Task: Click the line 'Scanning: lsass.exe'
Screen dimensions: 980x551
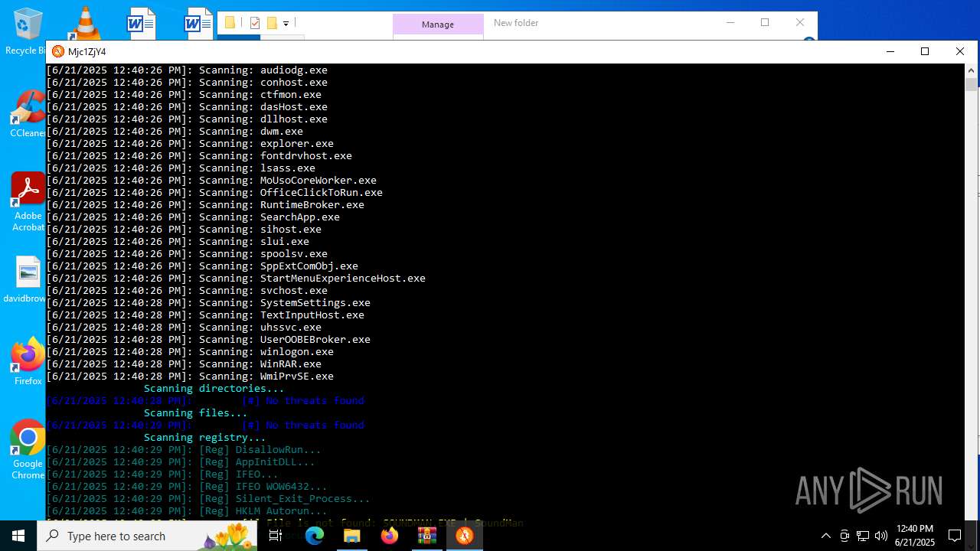Action: pos(181,168)
